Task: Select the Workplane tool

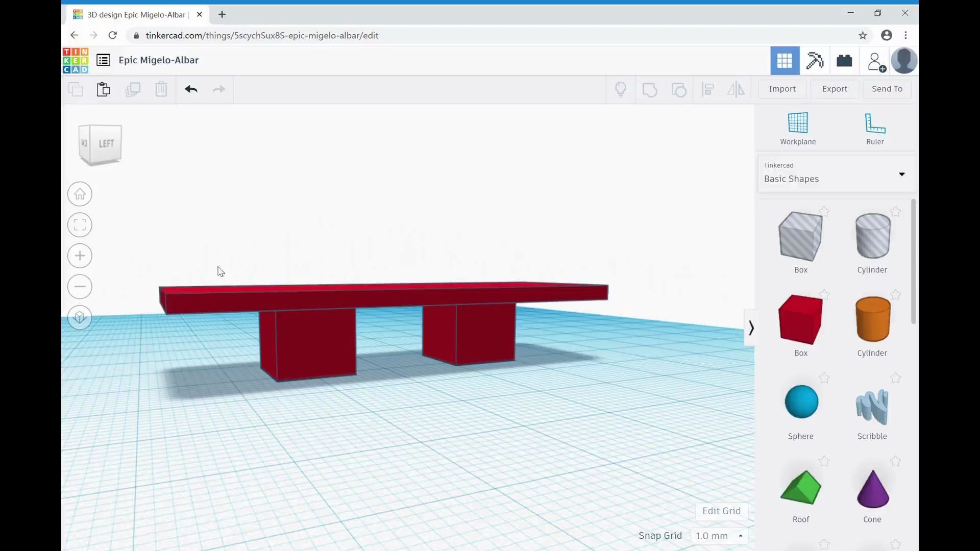Action: point(798,129)
